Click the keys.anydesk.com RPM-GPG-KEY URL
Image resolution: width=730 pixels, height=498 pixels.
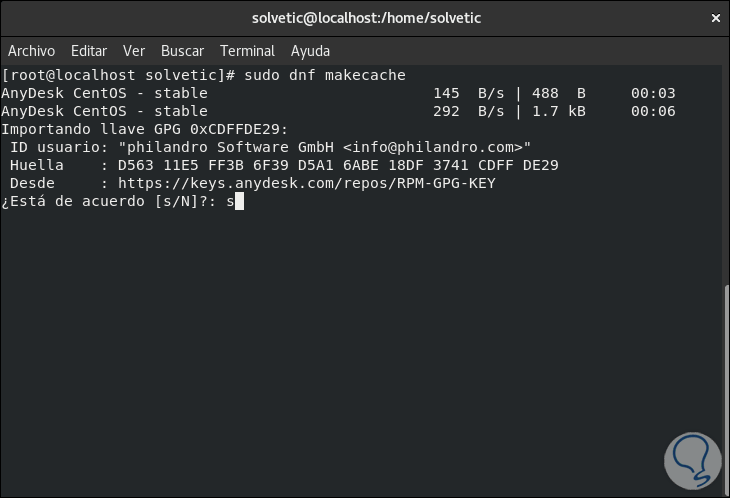(306, 183)
